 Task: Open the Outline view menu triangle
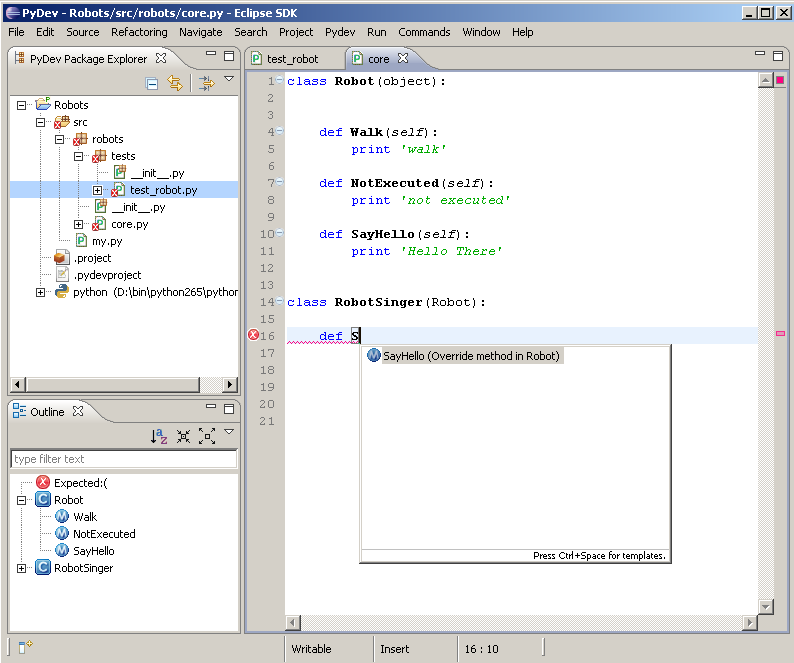[229, 432]
